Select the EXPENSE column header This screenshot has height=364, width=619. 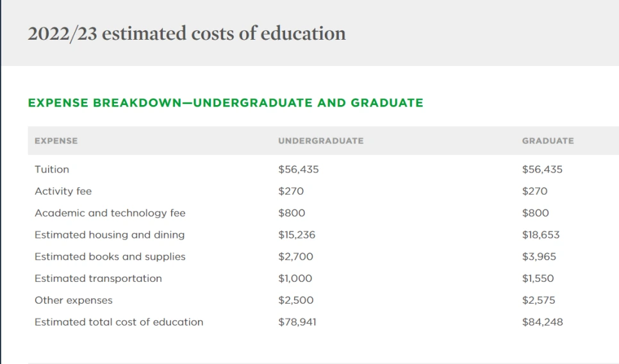coord(56,141)
